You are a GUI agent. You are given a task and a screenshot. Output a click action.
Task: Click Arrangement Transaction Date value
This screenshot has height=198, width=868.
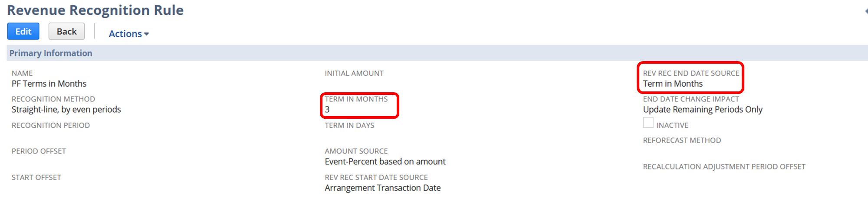tap(383, 188)
